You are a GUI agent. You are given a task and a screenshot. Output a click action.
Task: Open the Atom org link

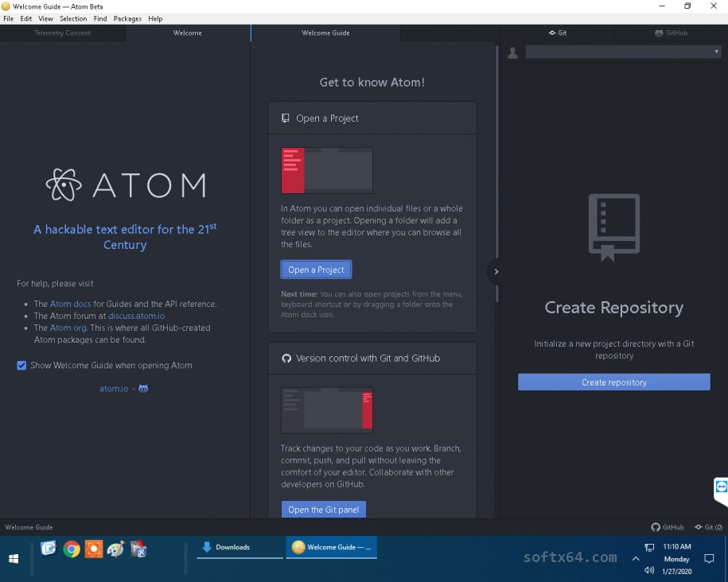(68, 328)
